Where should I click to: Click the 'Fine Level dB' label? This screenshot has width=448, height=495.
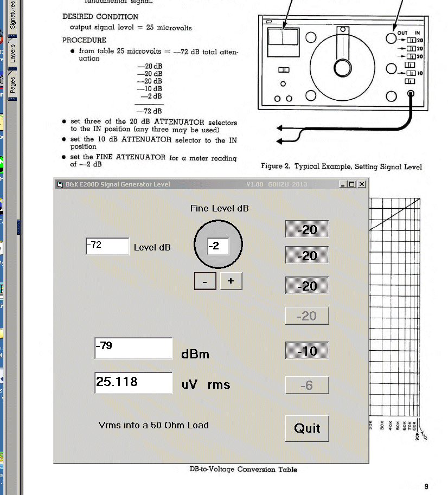(220, 208)
